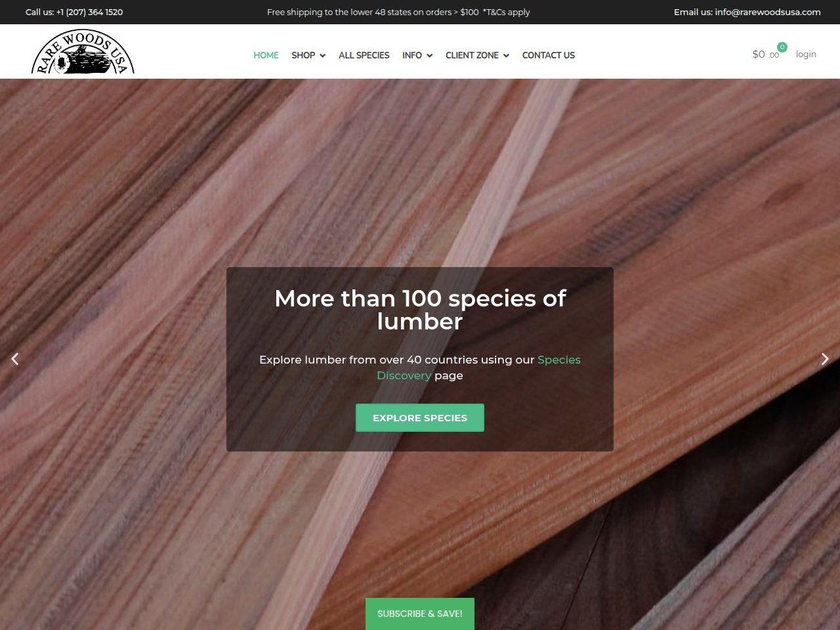The width and height of the screenshot is (840, 630).
Task: Open the Home menu item
Action: [266, 55]
